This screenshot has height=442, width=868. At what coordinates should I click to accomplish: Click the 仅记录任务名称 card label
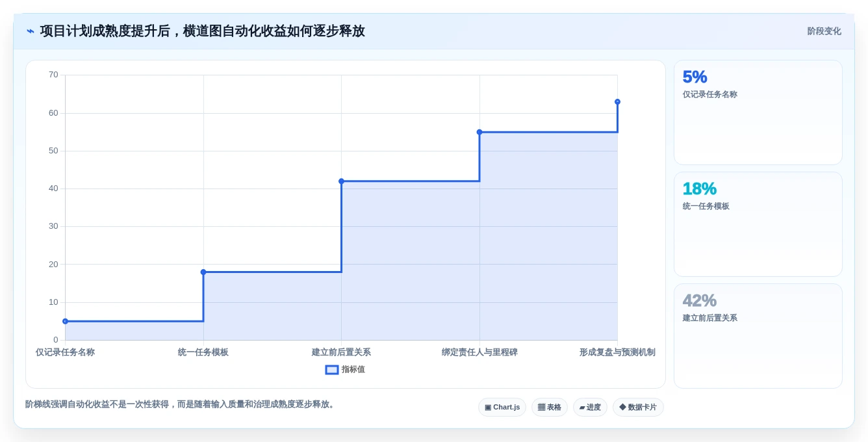point(709,94)
